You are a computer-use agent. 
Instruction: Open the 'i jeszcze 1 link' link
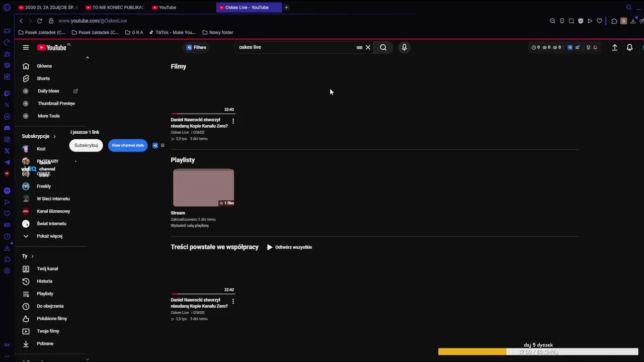point(85,132)
